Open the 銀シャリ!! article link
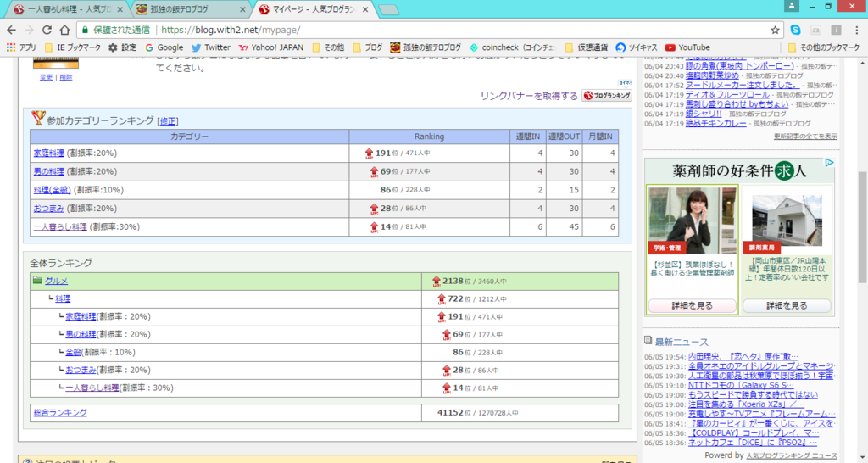This screenshot has height=463, width=868. coord(704,114)
